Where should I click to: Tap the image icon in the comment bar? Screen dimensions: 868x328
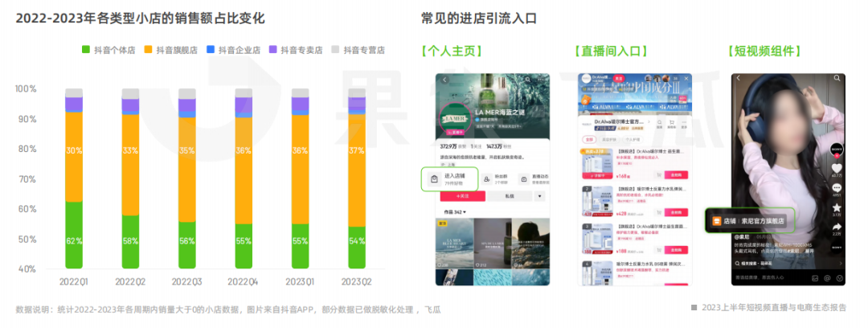click(x=815, y=278)
